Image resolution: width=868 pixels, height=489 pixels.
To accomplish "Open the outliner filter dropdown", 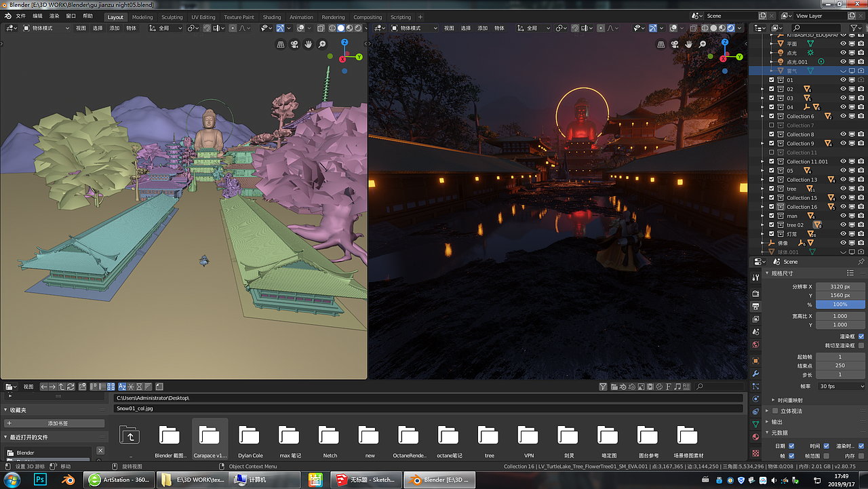I will 856,28.
